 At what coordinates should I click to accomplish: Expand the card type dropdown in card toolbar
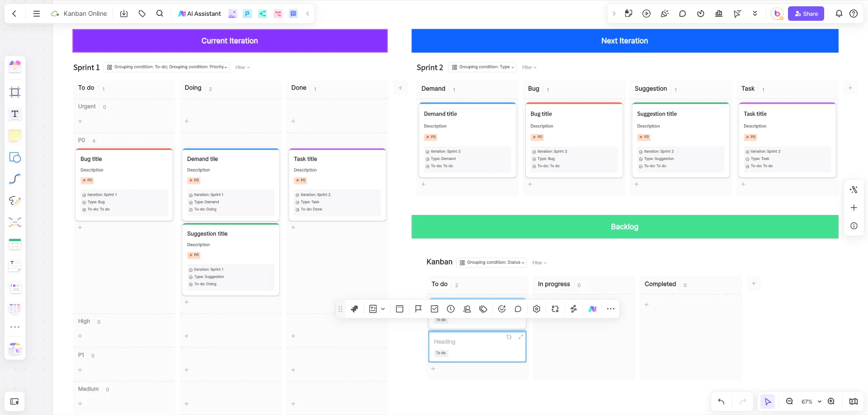pyautogui.click(x=383, y=309)
